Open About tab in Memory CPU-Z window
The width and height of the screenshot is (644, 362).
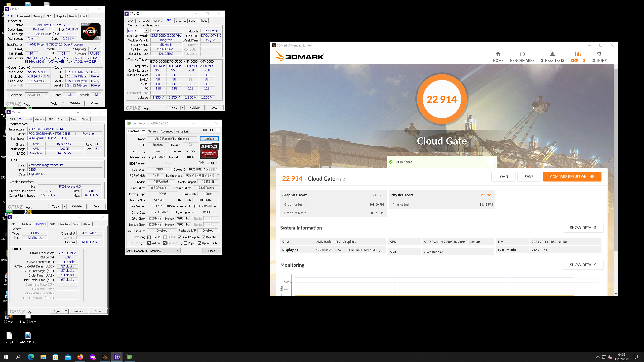(87, 224)
